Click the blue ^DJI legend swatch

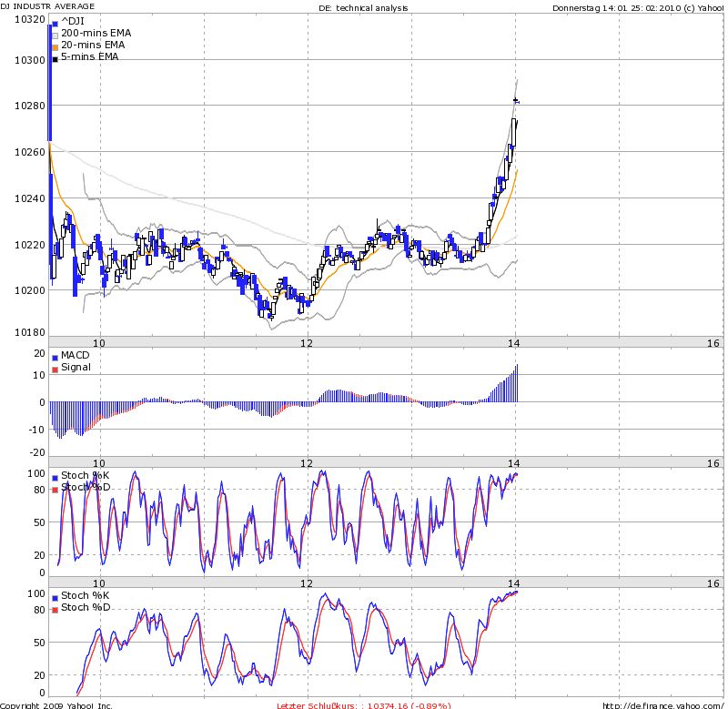55,24
